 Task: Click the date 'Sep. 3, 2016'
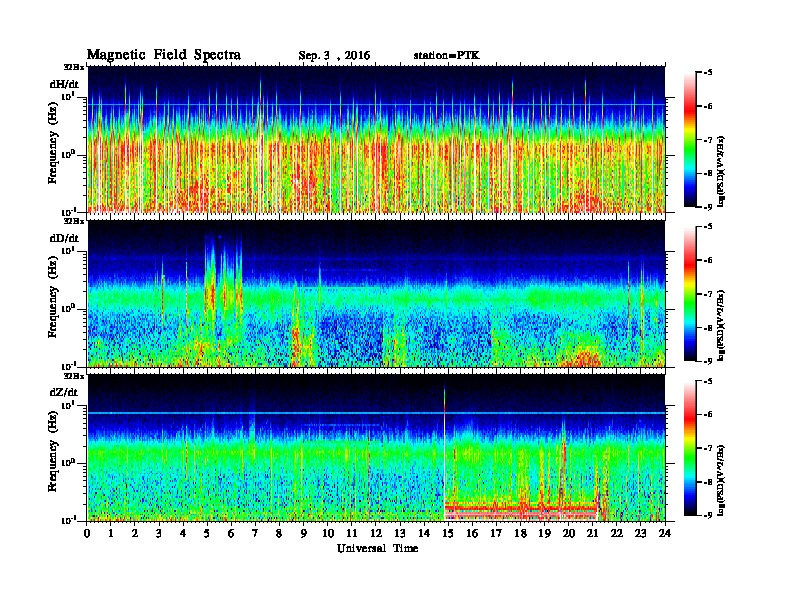(334, 56)
